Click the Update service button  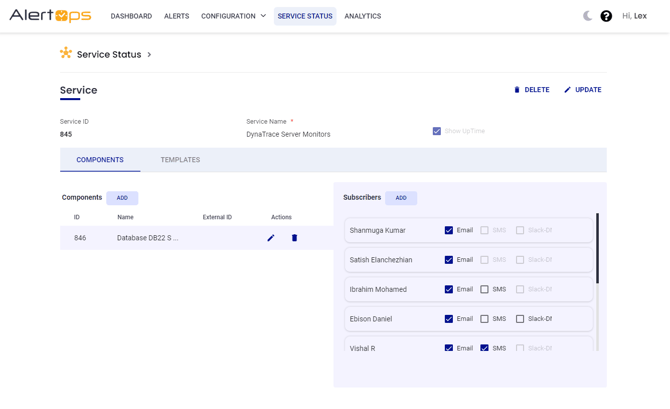582,90
